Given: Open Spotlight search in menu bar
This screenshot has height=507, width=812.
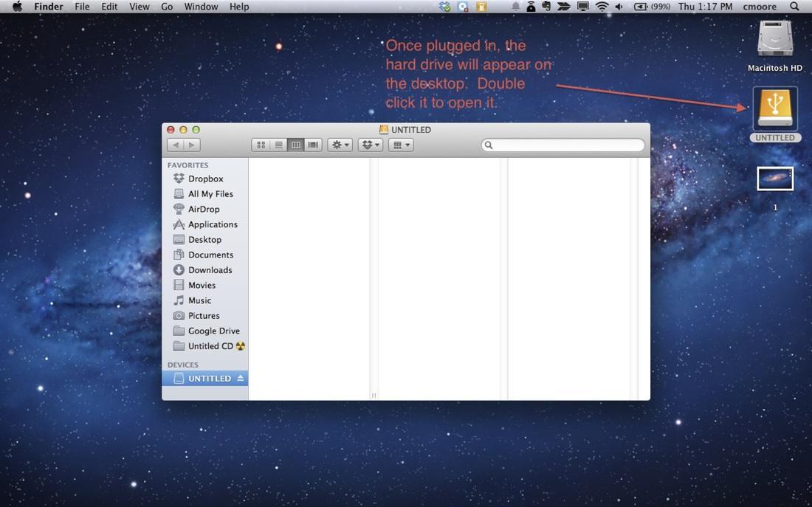Looking at the screenshot, I should pos(794,7).
